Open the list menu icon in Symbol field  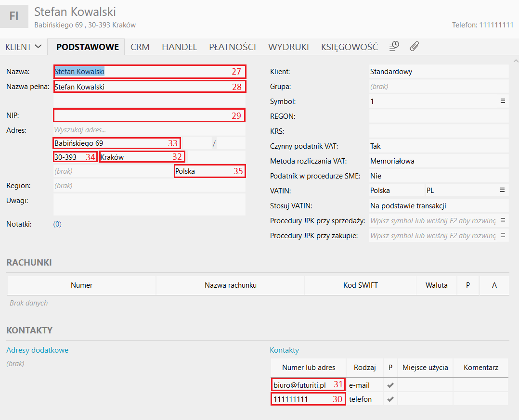pyautogui.click(x=503, y=102)
